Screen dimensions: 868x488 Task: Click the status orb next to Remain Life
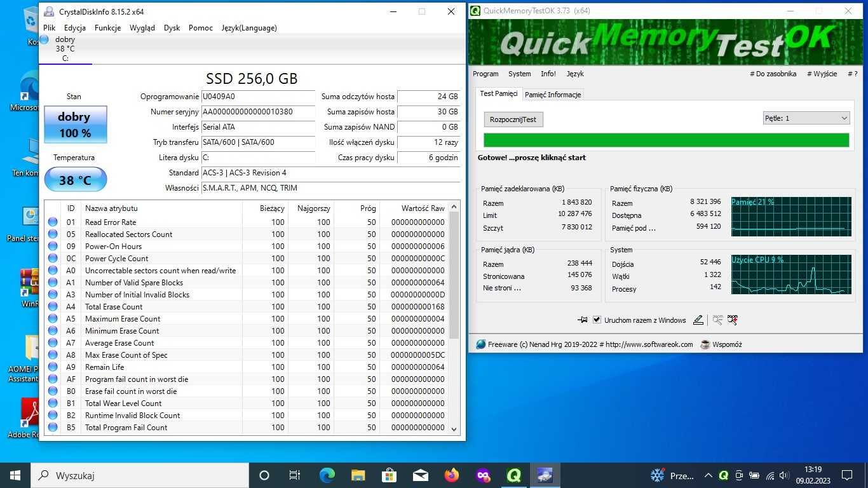click(53, 367)
